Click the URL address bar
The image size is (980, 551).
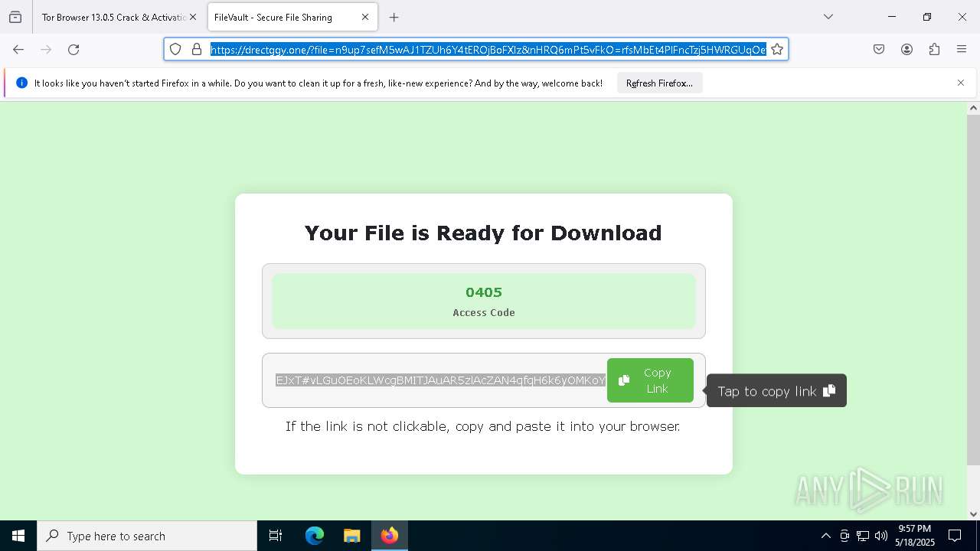pos(488,49)
